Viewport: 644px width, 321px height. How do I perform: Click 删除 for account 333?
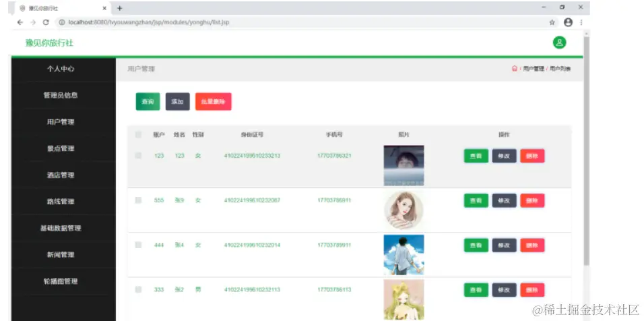coord(532,290)
